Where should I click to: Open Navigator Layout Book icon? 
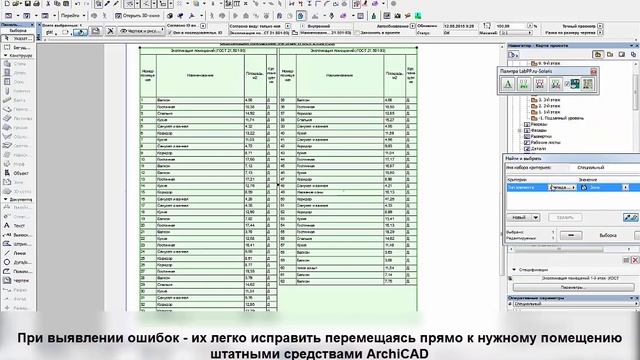click(x=622, y=54)
